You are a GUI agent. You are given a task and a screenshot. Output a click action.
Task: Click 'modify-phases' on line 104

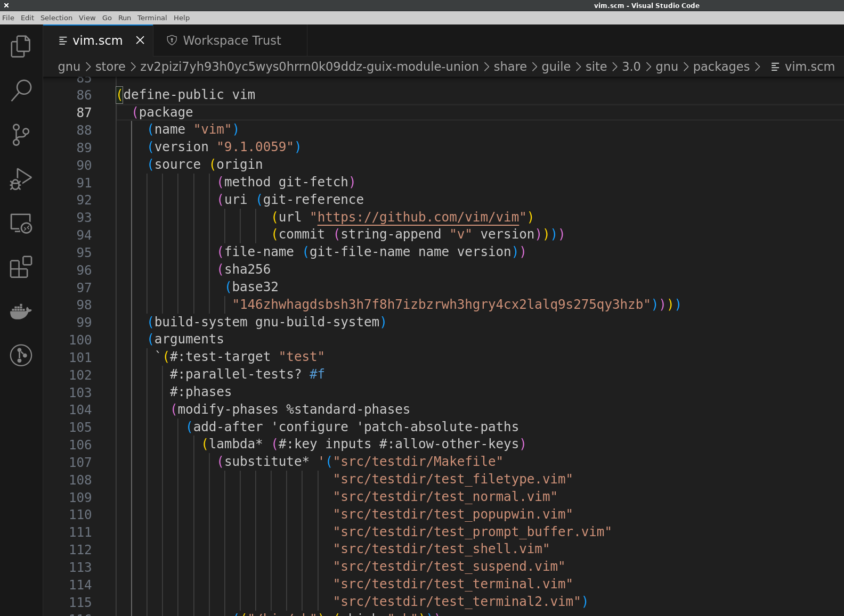[228, 409]
